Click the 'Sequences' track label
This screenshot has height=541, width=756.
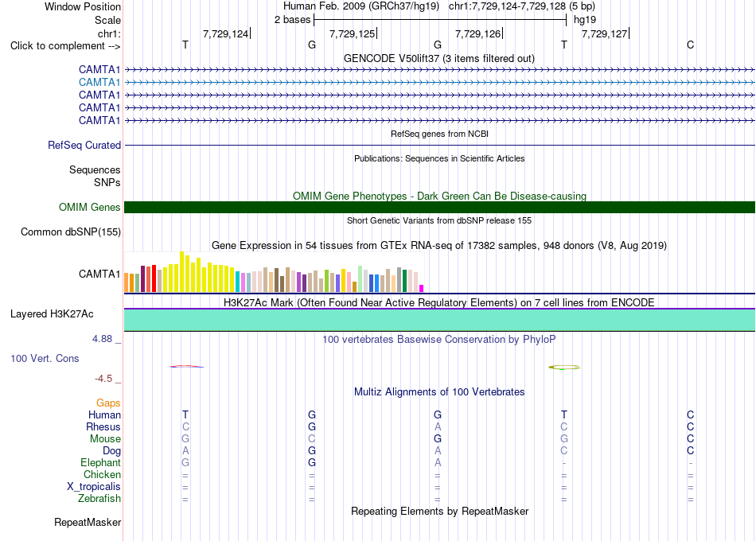point(95,169)
